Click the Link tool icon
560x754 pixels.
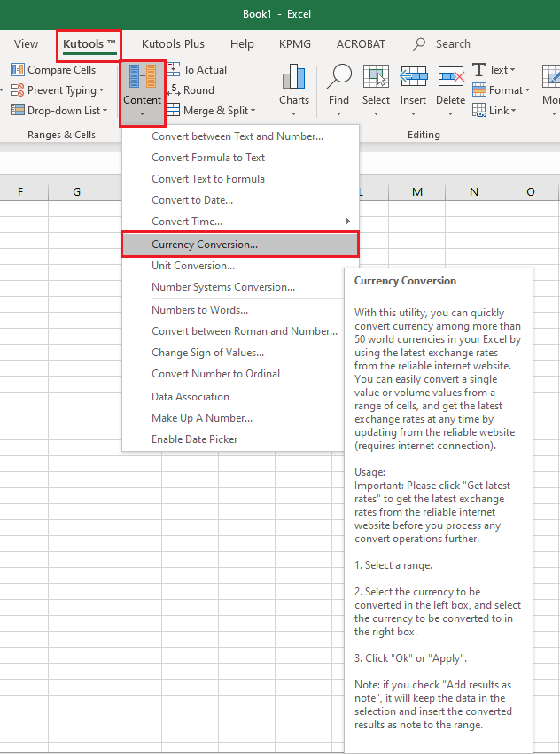[x=478, y=110]
